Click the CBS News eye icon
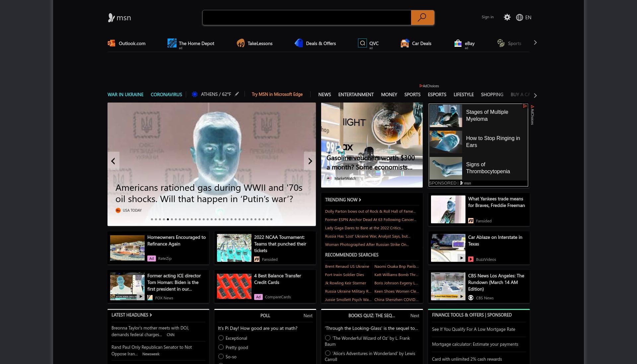The height and width of the screenshot is (364, 637). 471,298
